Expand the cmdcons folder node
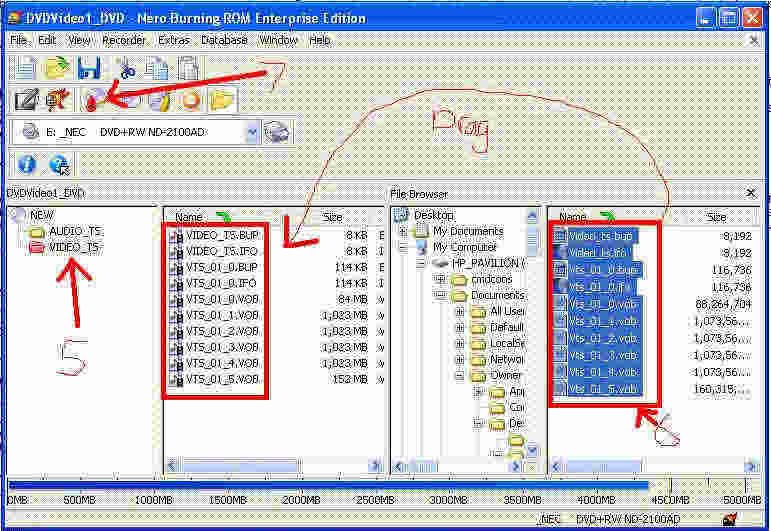Image resolution: width=771 pixels, height=531 pixels. (x=440, y=279)
